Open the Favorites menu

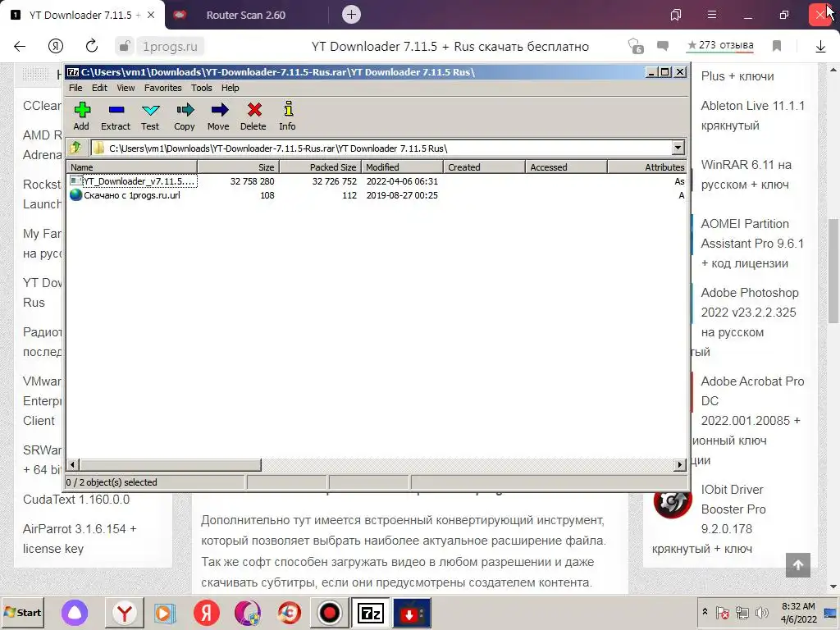click(x=163, y=88)
